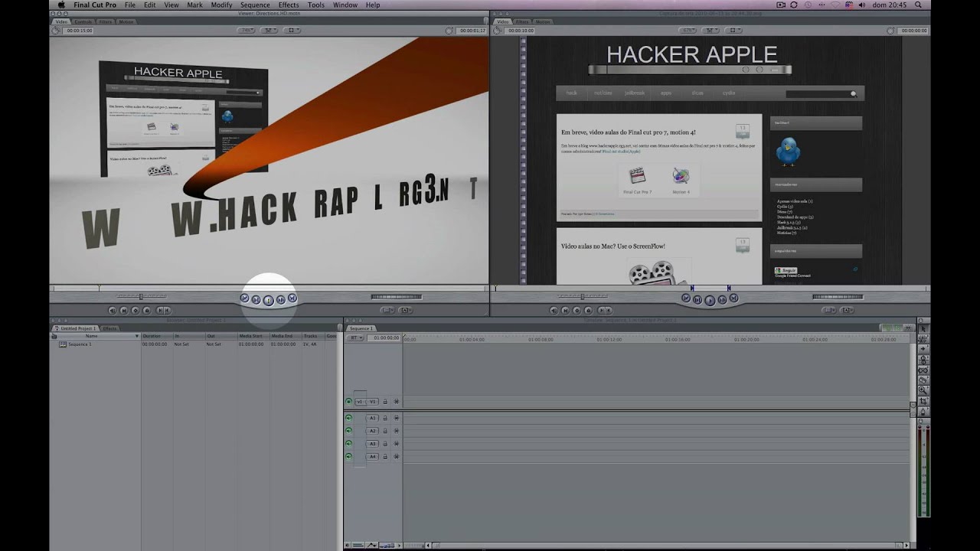Open Viewer playhead sync pop-up
The image size is (980, 551).
click(x=269, y=31)
